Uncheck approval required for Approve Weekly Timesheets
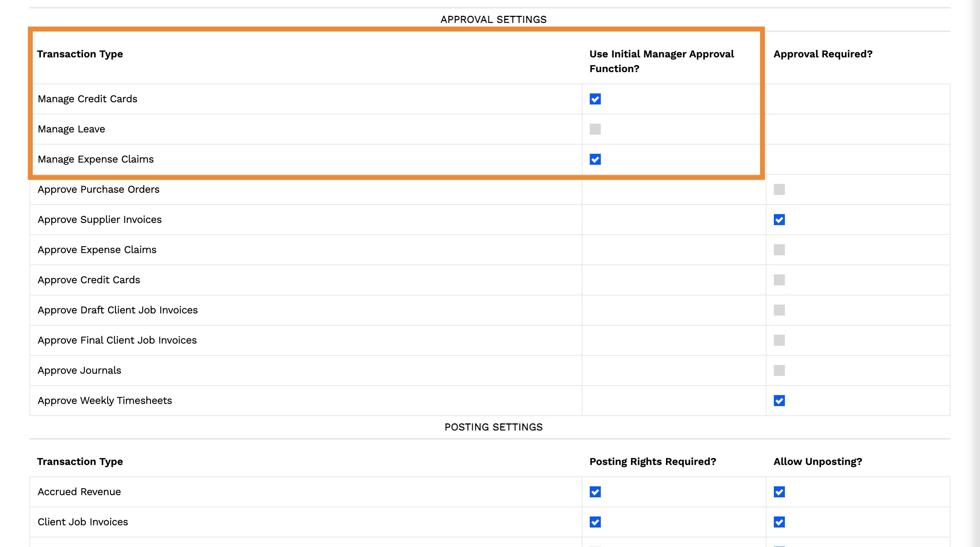This screenshot has height=547, width=980. click(779, 401)
